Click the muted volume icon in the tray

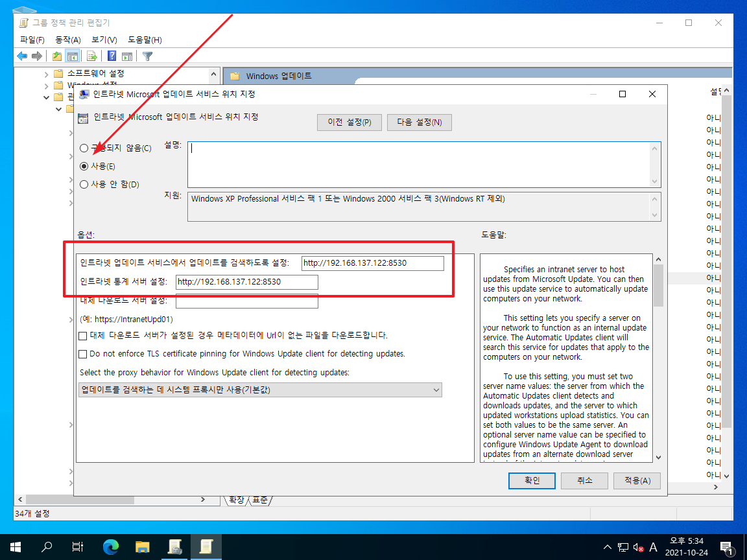click(x=638, y=548)
